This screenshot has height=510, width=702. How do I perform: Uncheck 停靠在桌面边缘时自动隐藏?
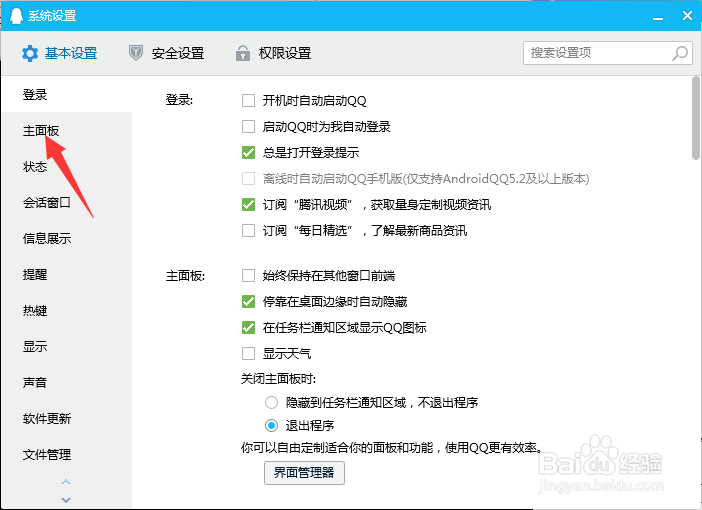pyautogui.click(x=248, y=301)
